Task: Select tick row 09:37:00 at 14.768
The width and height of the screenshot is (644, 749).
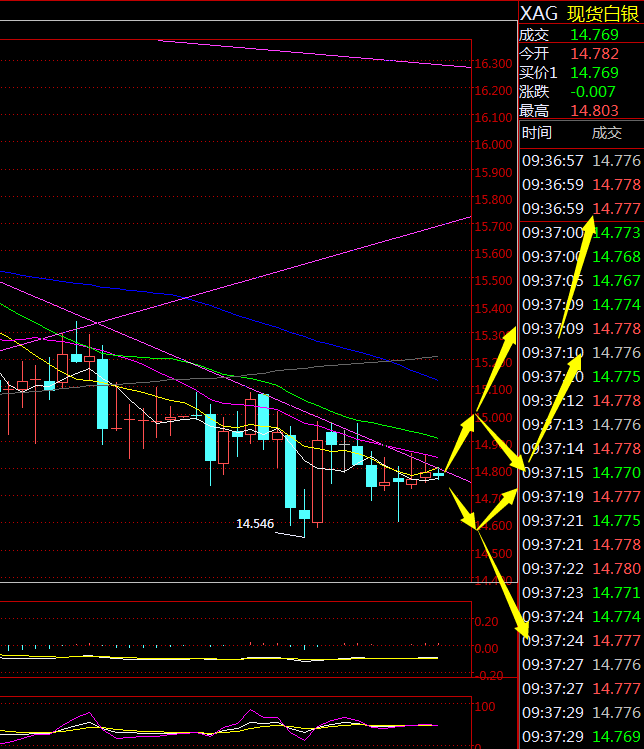Action: pyautogui.click(x=581, y=257)
